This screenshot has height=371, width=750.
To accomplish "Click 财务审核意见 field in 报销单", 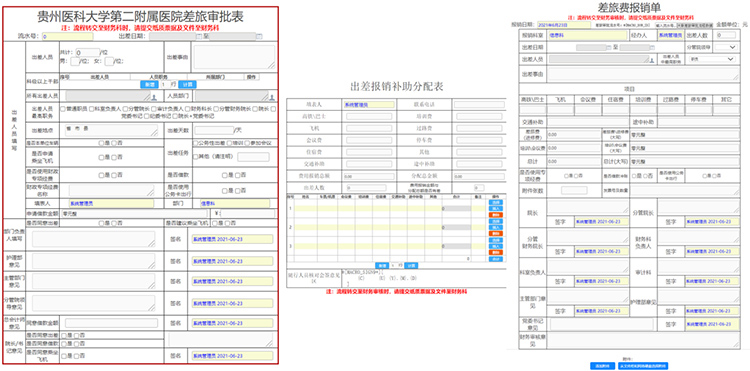I will pos(644,340).
